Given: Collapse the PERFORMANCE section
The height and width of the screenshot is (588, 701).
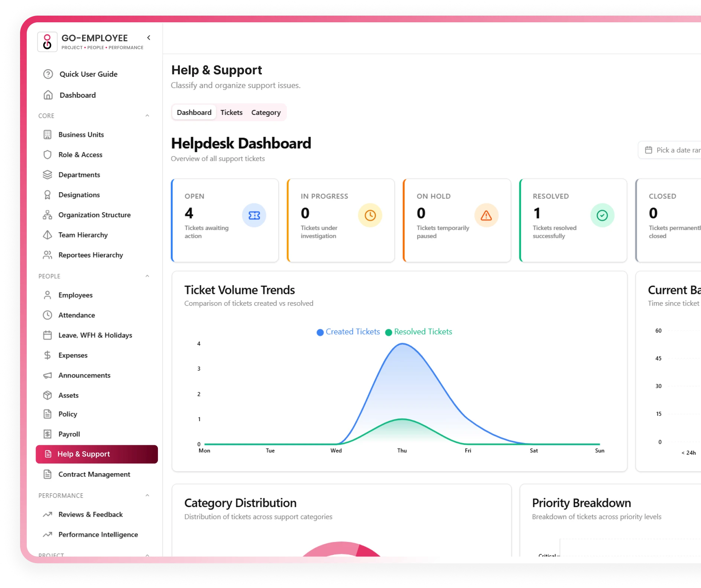Looking at the screenshot, I should [147, 495].
